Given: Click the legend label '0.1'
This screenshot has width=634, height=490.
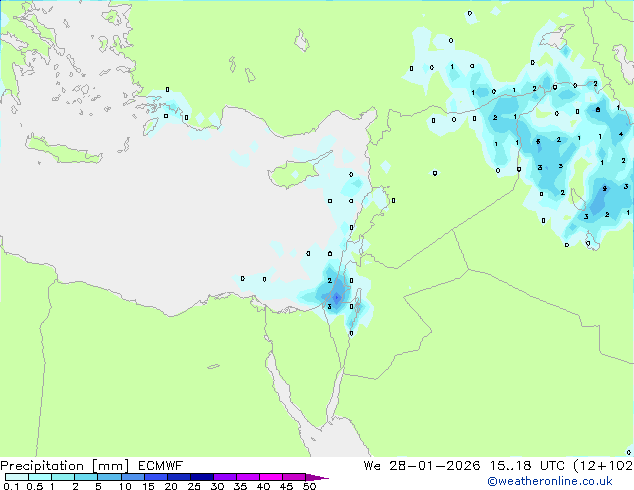Looking at the screenshot, I should point(11,486).
